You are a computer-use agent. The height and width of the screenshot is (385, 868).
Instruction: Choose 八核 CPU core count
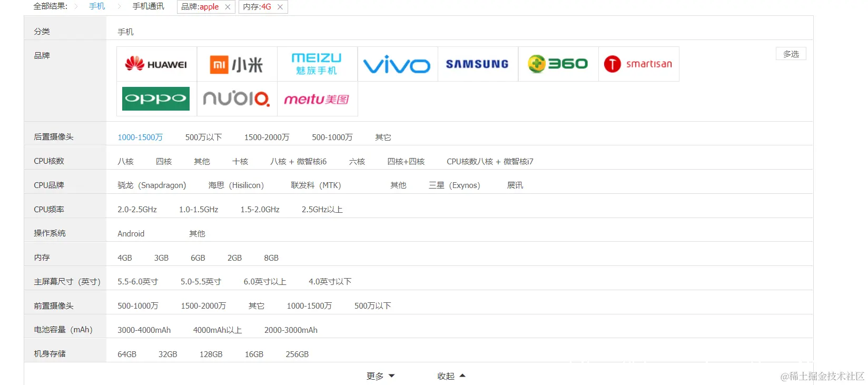(125, 162)
